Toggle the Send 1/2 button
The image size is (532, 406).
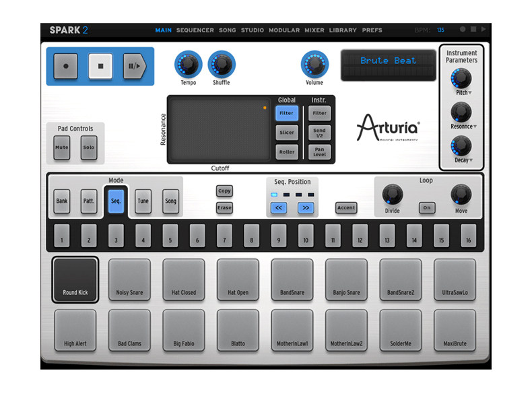320,133
